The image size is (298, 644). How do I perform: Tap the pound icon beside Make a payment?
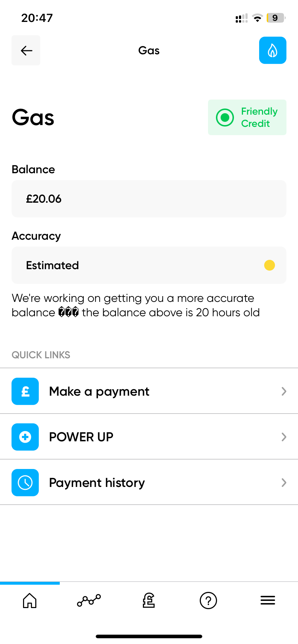[25, 391]
